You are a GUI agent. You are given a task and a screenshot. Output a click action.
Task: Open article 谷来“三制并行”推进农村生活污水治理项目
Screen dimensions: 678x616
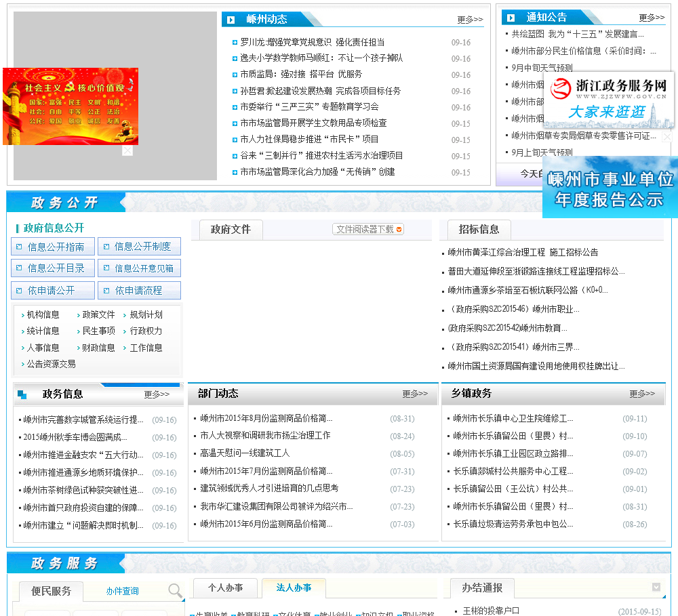[321, 156]
